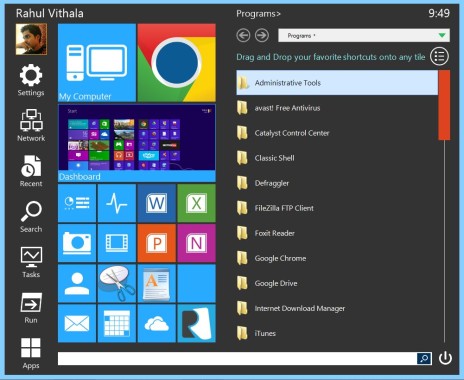The height and width of the screenshot is (380, 464).
Task: Open the FileZilla FTP Client folder
Action: 337,208
